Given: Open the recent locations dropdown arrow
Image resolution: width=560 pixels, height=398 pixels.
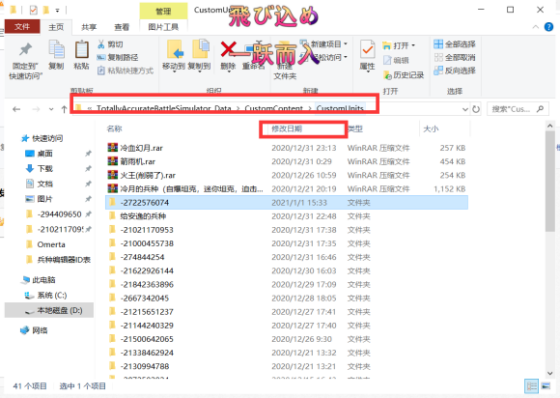Looking at the screenshot, I should [x=51, y=109].
